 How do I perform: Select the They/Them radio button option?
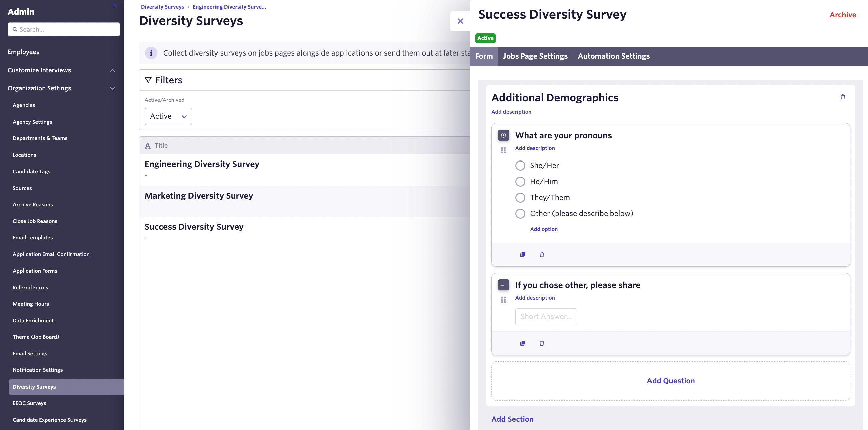pyautogui.click(x=520, y=197)
